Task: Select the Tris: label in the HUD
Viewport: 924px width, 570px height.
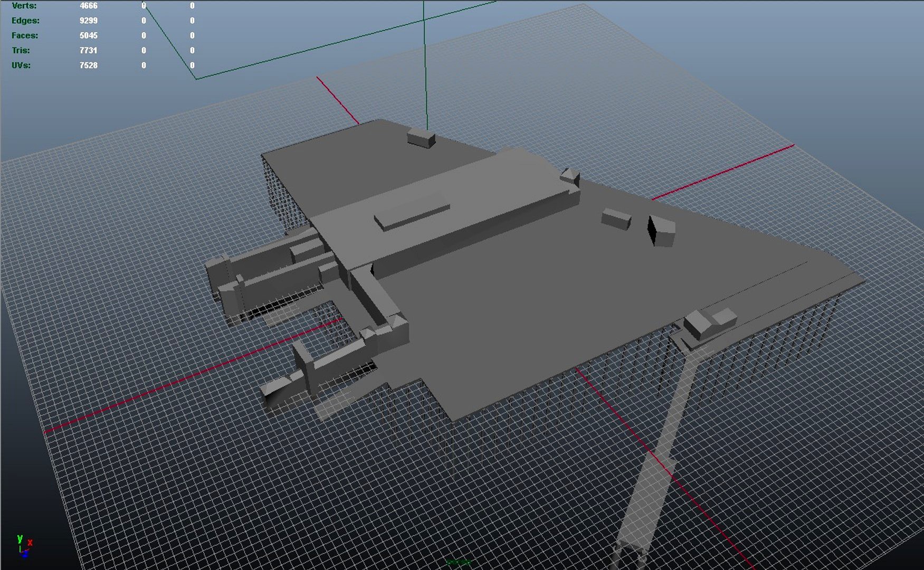Action: pos(21,50)
